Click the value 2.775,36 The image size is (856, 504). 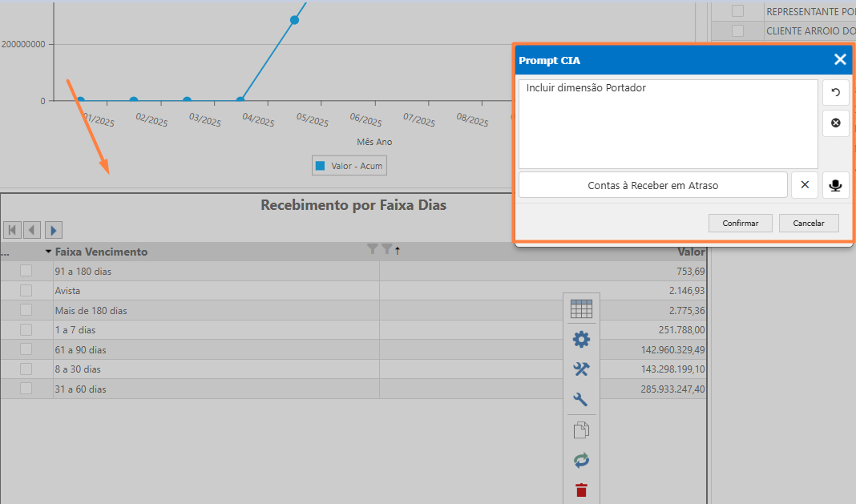(x=688, y=311)
